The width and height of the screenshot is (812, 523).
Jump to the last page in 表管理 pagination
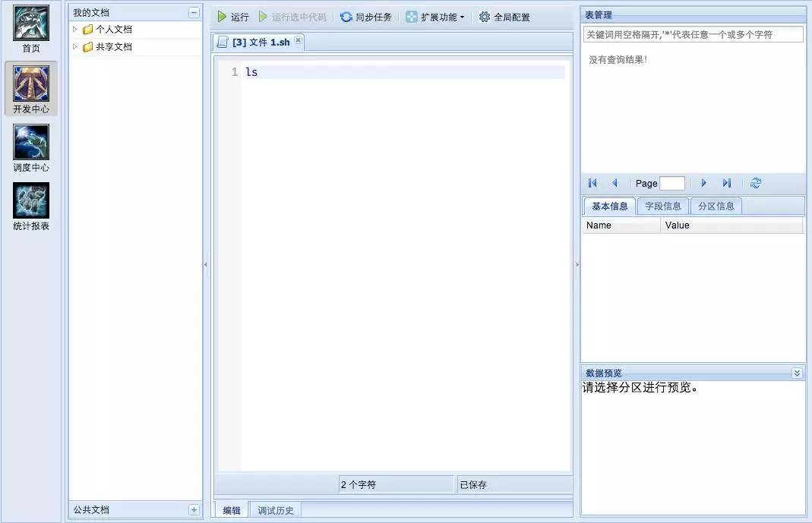(727, 183)
